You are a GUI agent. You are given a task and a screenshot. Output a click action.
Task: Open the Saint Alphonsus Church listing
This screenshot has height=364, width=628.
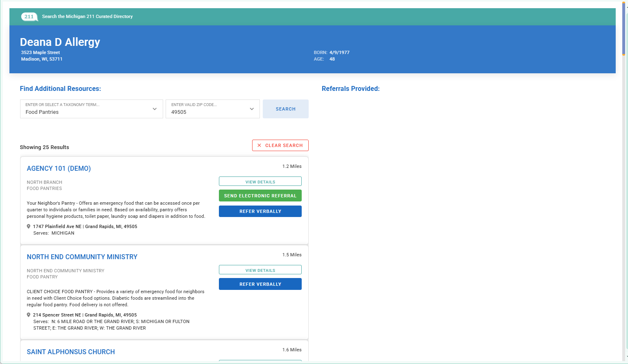pyautogui.click(x=71, y=352)
